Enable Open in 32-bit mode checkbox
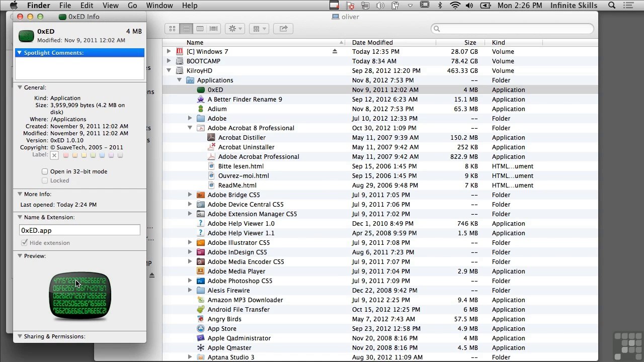This screenshot has width=644, height=362. point(45,171)
